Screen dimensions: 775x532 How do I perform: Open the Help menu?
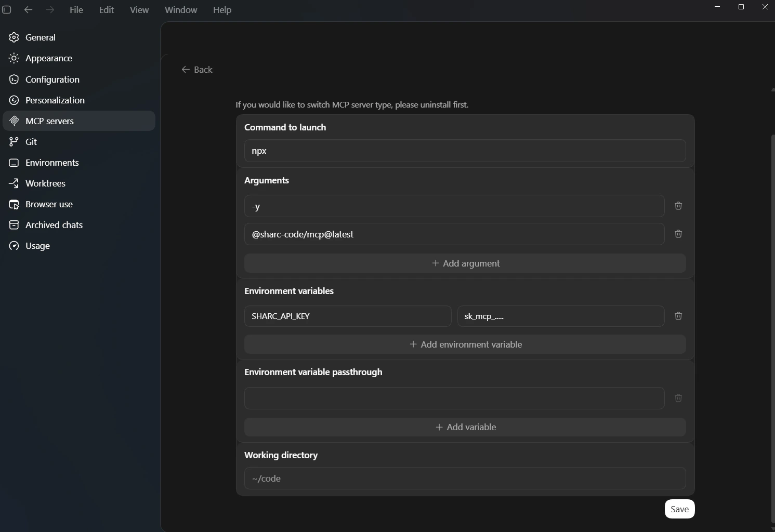(x=222, y=10)
